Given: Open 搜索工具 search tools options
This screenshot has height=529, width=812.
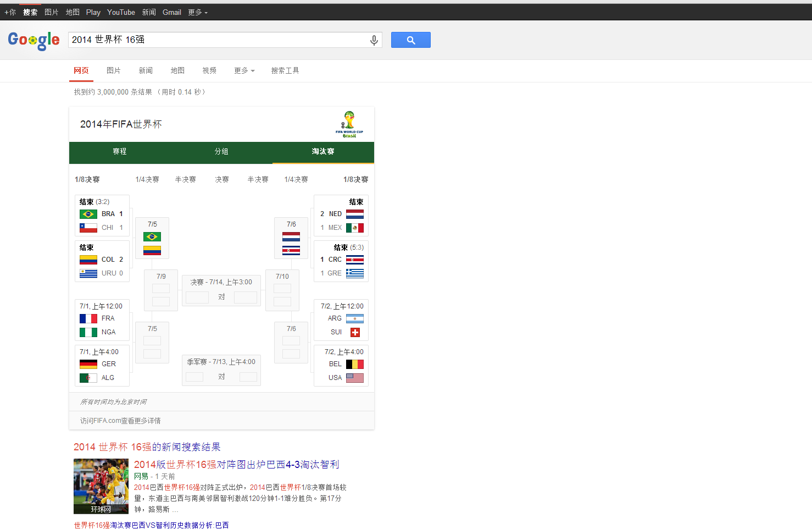Looking at the screenshot, I should (x=285, y=70).
